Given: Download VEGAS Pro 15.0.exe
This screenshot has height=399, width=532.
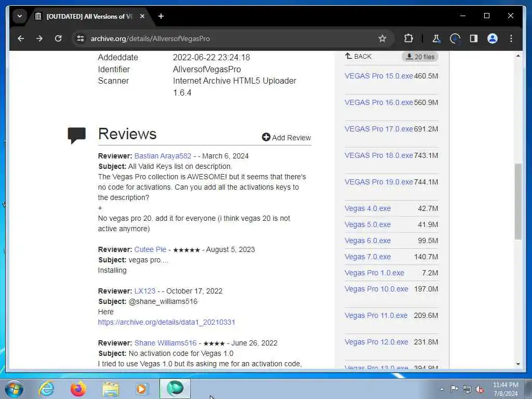Looking at the screenshot, I should point(379,76).
